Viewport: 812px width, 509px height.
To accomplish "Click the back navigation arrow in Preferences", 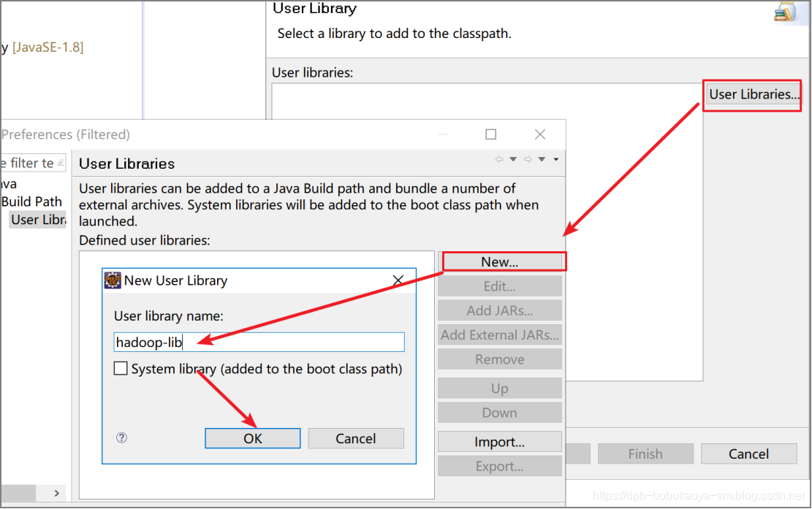I will [499, 159].
